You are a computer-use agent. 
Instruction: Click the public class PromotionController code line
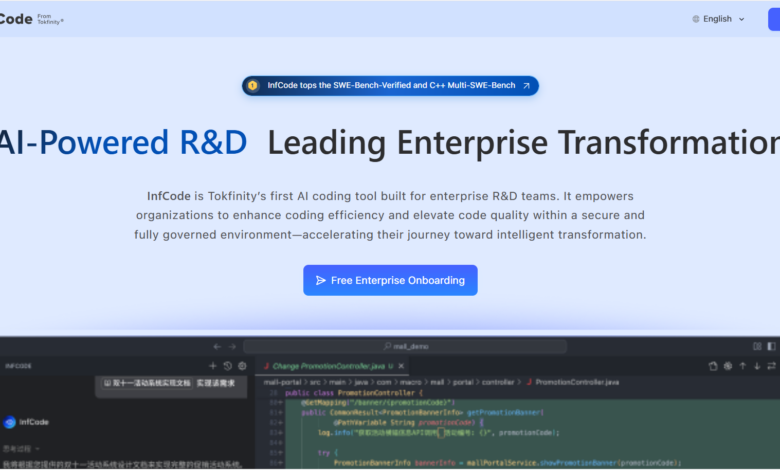coord(354,393)
